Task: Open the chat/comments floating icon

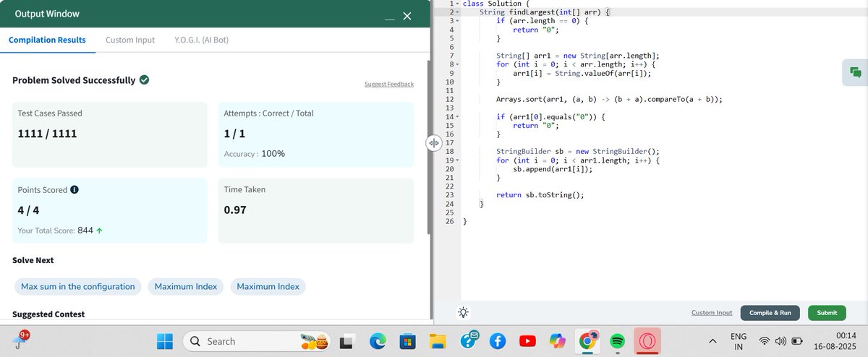Action: click(855, 72)
